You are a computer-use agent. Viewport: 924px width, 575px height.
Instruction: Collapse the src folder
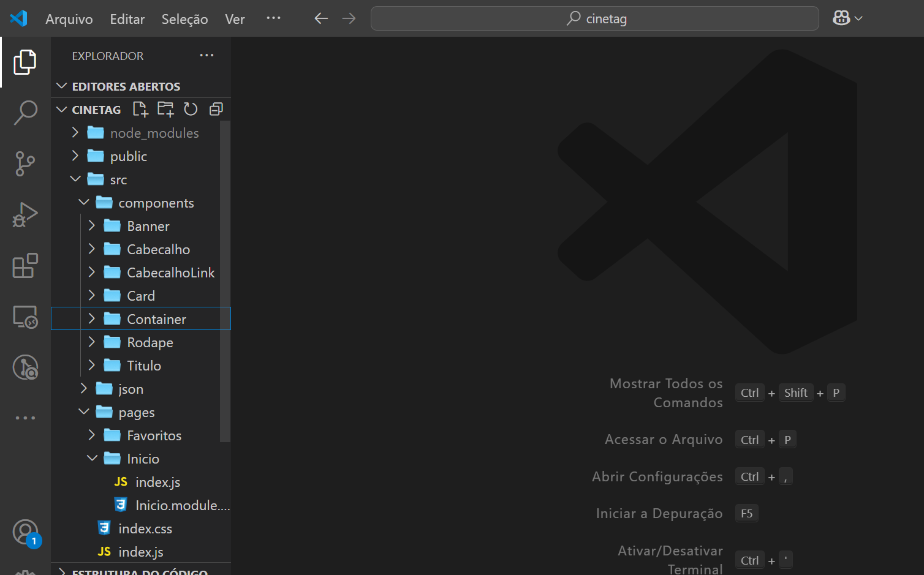point(135,179)
